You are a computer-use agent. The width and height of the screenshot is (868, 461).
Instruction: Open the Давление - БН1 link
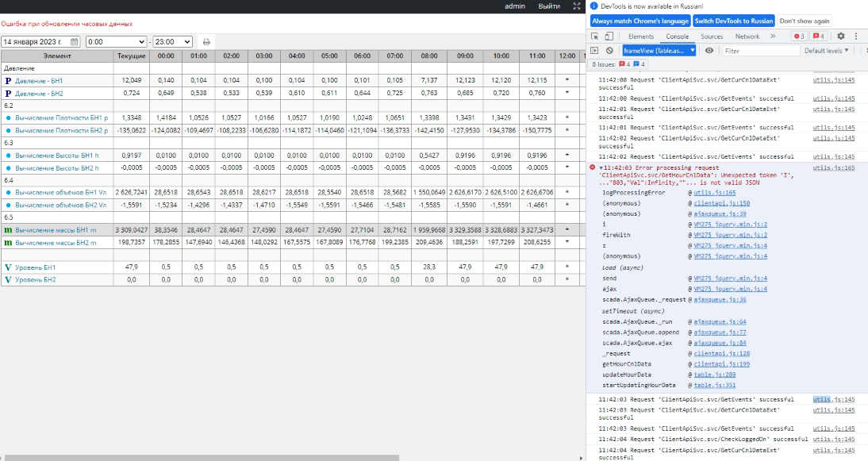tap(39, 81)
